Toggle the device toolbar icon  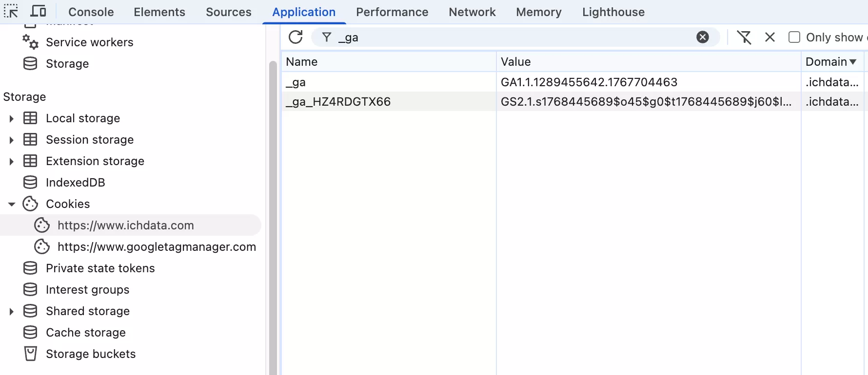click(x=38, y=11)
